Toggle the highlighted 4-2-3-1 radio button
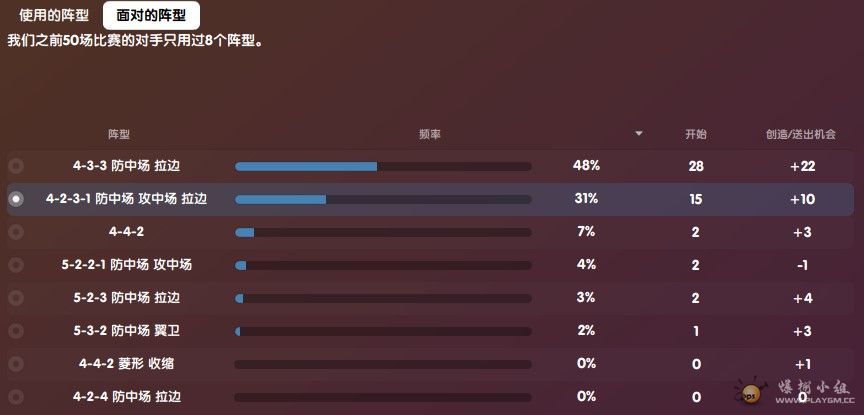 coord(16,198)
